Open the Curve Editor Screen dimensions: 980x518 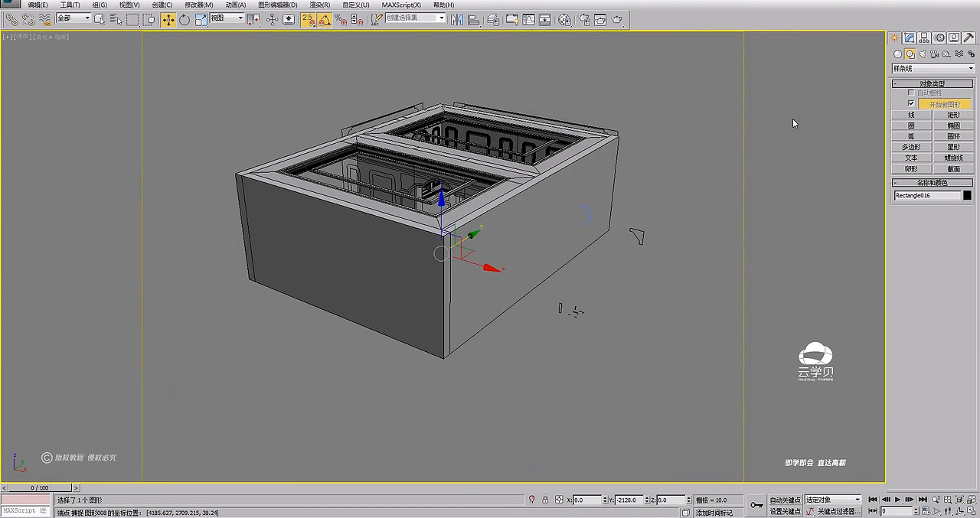click(529, 19)
